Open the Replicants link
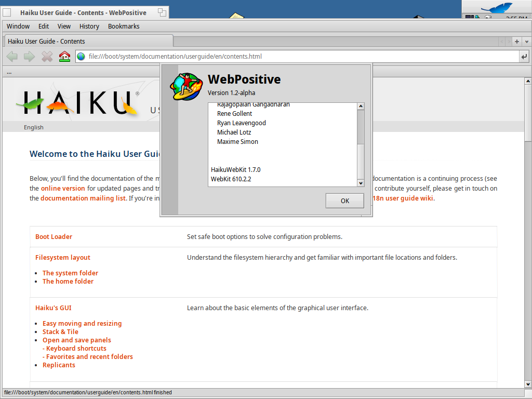Screen dimensions: 532x399 [59, 365]
